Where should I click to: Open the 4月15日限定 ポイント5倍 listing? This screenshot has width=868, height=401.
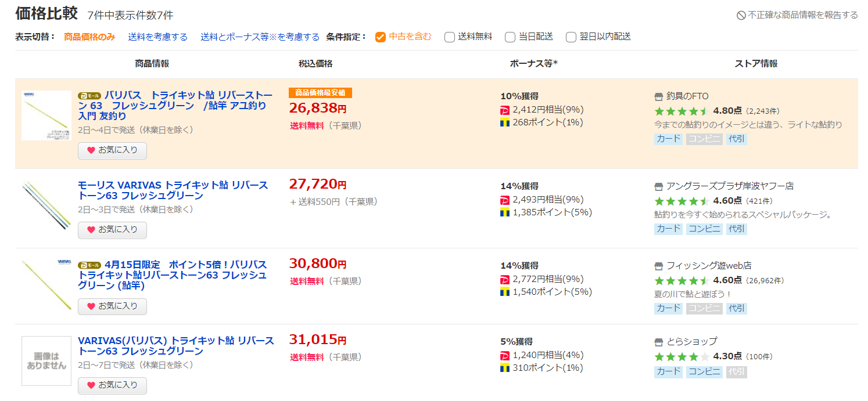(173, 275)
